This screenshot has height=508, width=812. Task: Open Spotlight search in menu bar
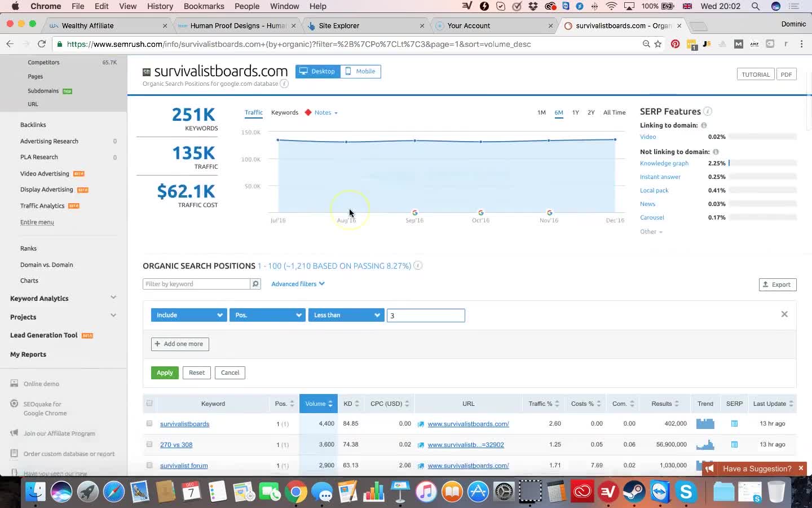(755, 6)
